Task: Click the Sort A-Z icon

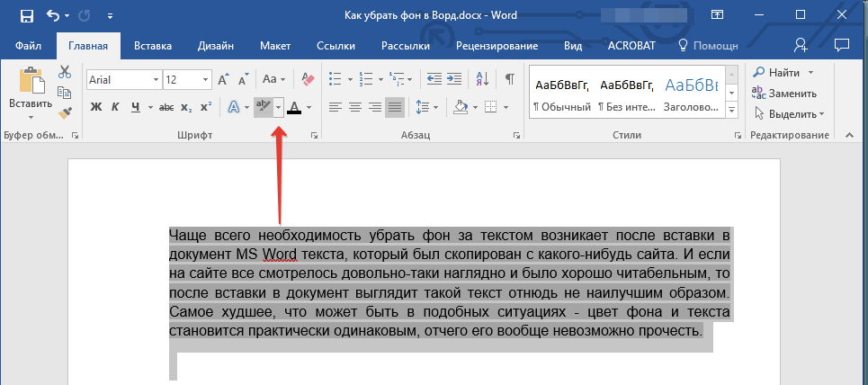Action: click(483, 79)
